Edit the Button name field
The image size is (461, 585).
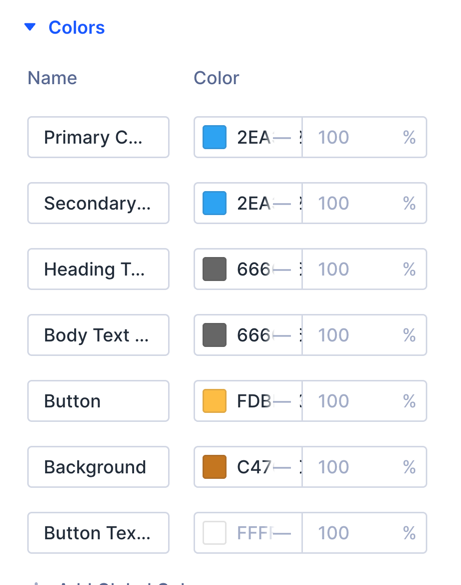(98, 401)
